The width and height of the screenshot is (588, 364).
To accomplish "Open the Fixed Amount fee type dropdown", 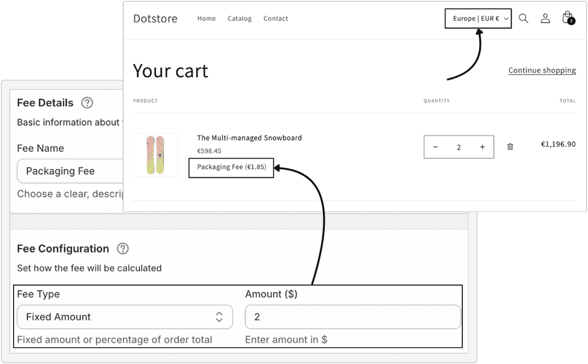I will (124, 317).
